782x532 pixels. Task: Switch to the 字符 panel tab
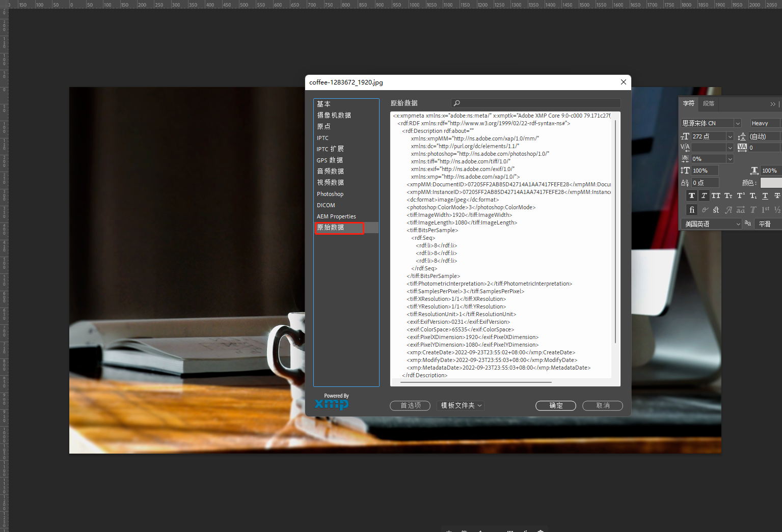[x=689, y=103]
